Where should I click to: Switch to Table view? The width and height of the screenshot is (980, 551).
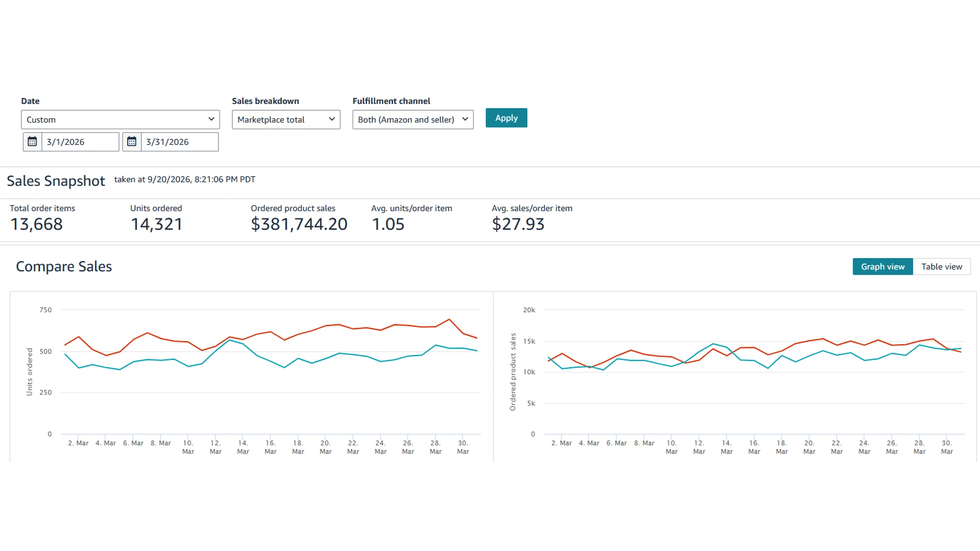click(942, 266)
